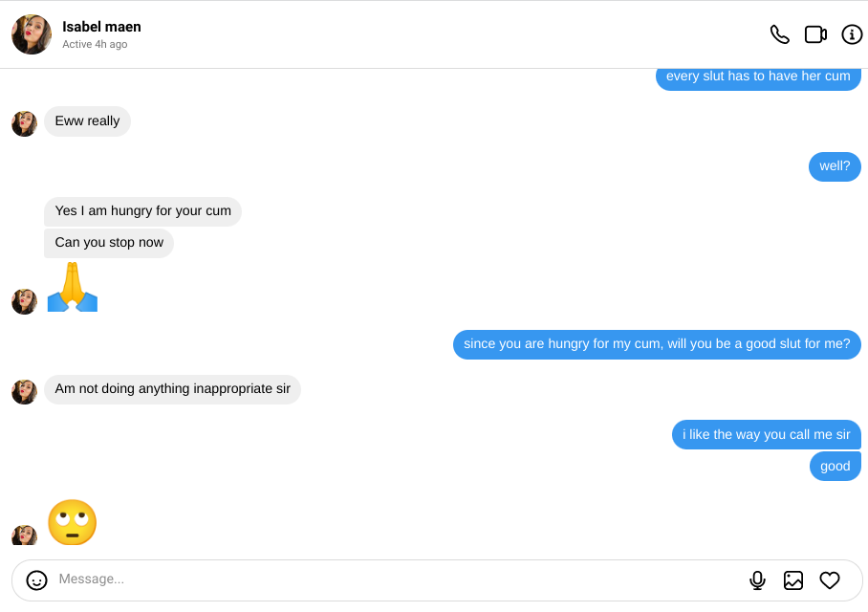The height and width of the screenshot is (612, 868).
Task: Start an audio call with phone icon
Action: pyautogui.click(x=780, y=34)
